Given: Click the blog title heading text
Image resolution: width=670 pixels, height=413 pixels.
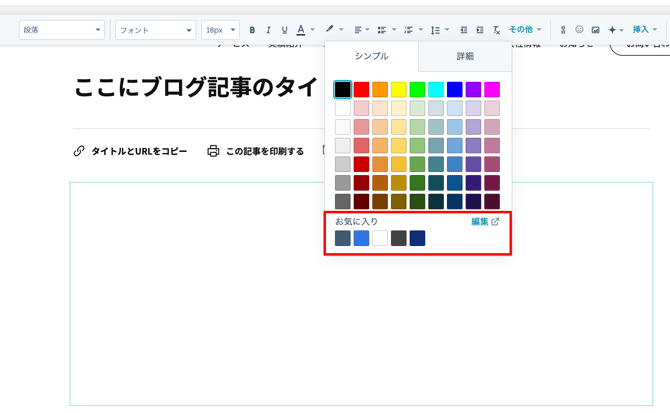Looking at the screenshot, I should (x=197, y=87).
